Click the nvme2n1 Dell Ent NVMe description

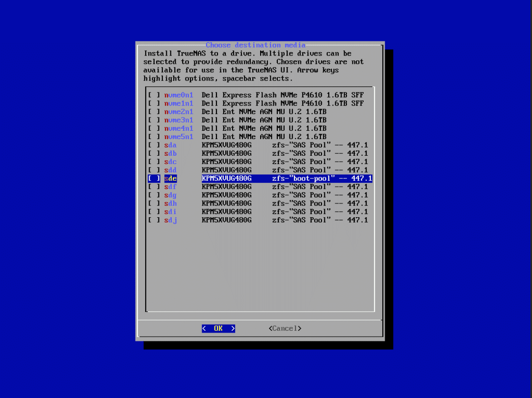pos(264,112)
